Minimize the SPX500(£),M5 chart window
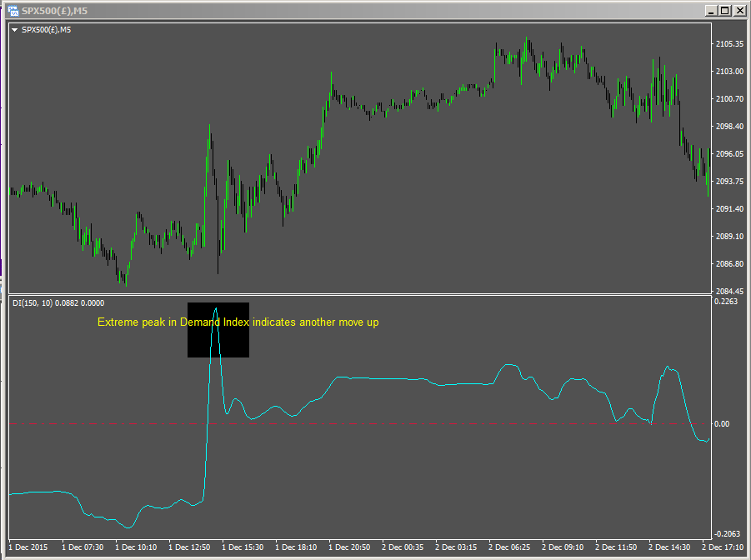 (710, 11)
